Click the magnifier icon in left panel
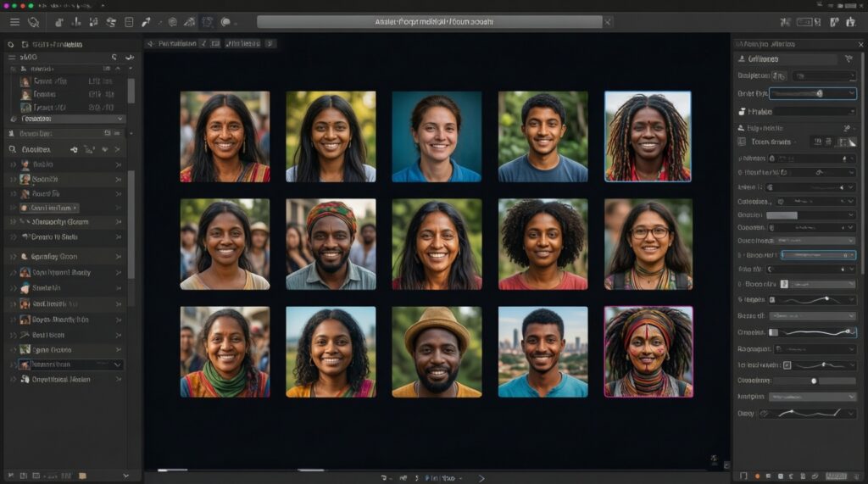The height and width of the screenshot is (484, 868). coord(12,149)
